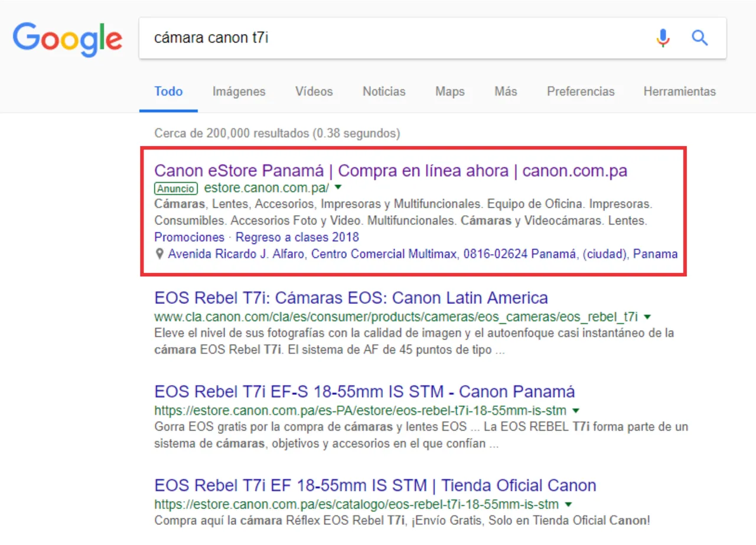The height and width of the screenshot is (545, 756).
Task: Expand dropdown arrow next to estore.canon.com.pa/
Action: [338, 188]
